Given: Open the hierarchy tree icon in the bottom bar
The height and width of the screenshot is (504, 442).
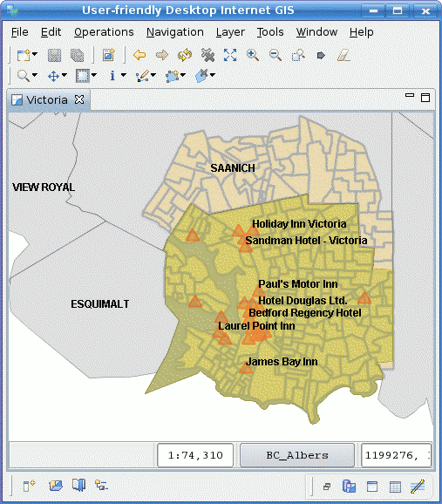Looking at the screenshot, I should click(x=101, y=485).
